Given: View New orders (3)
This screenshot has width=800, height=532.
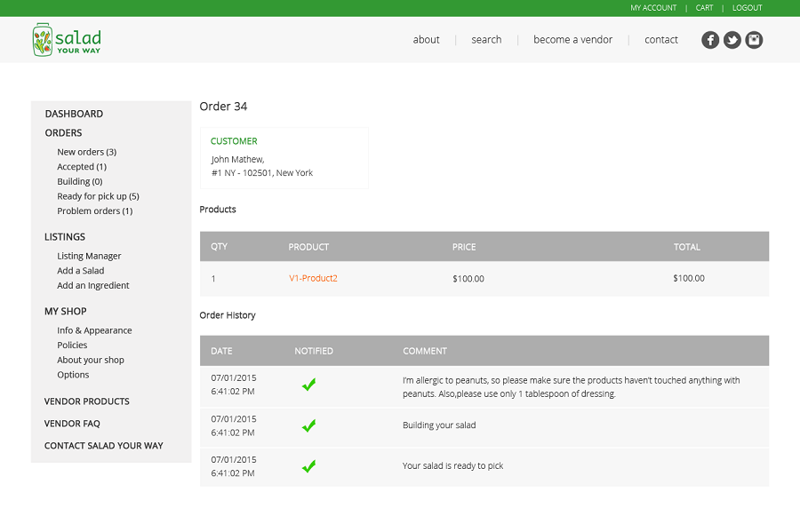Looking at the screenshot, I should point(87,152).
